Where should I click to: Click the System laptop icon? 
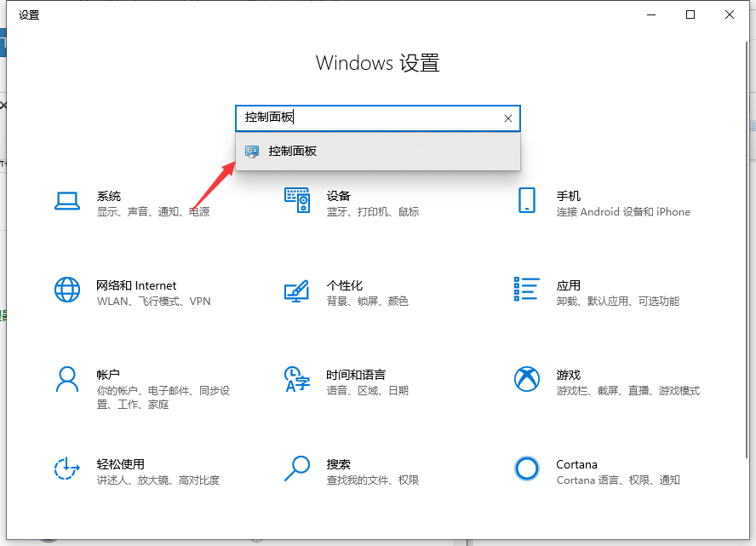pos(67,201)
